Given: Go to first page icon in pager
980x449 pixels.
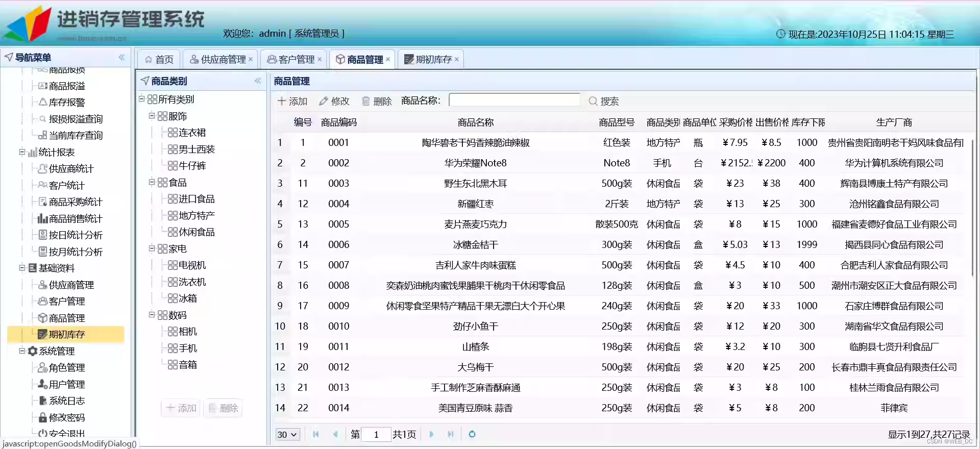Looking at the screenshot, I should coord(316,434).
